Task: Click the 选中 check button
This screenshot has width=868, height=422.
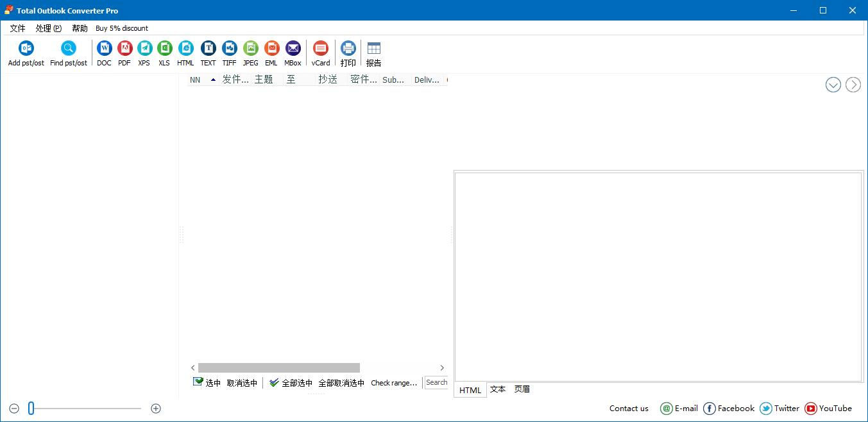Action: tap(207, 383)
